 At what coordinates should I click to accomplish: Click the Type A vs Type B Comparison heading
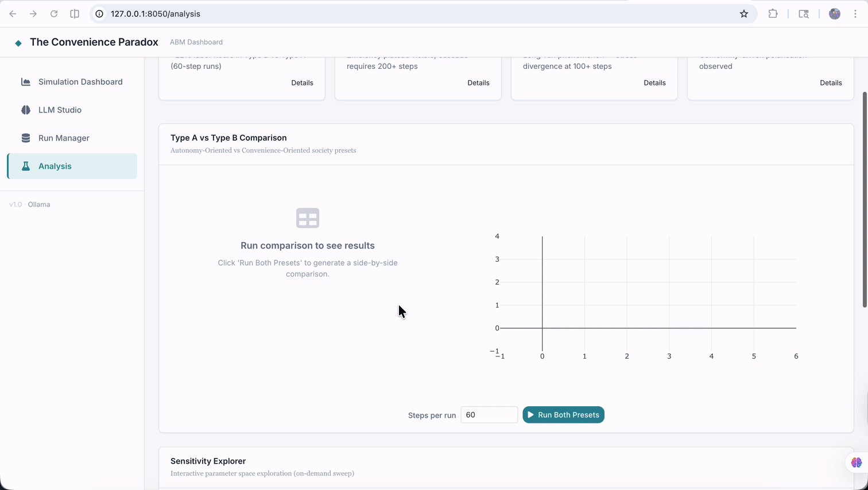click(x=228, y=138)
